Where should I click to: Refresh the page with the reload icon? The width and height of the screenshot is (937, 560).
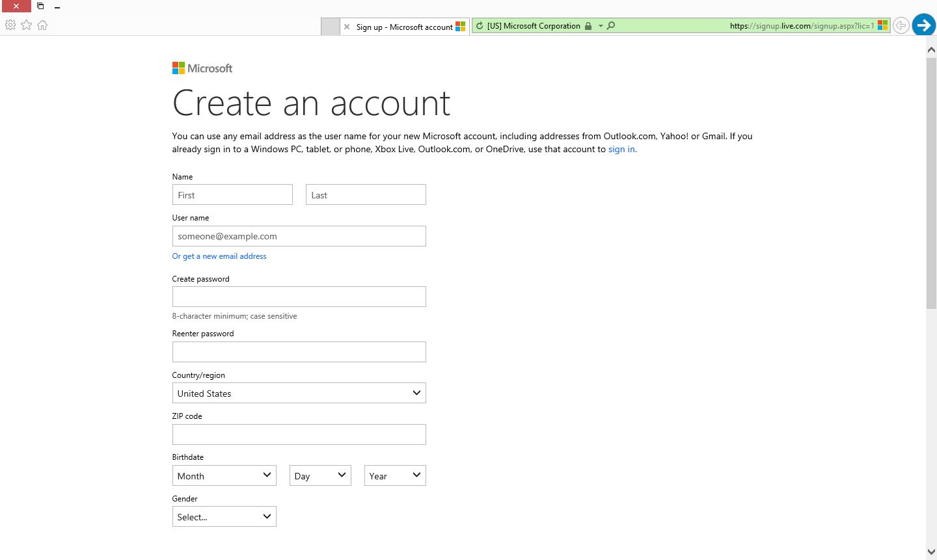480,26
